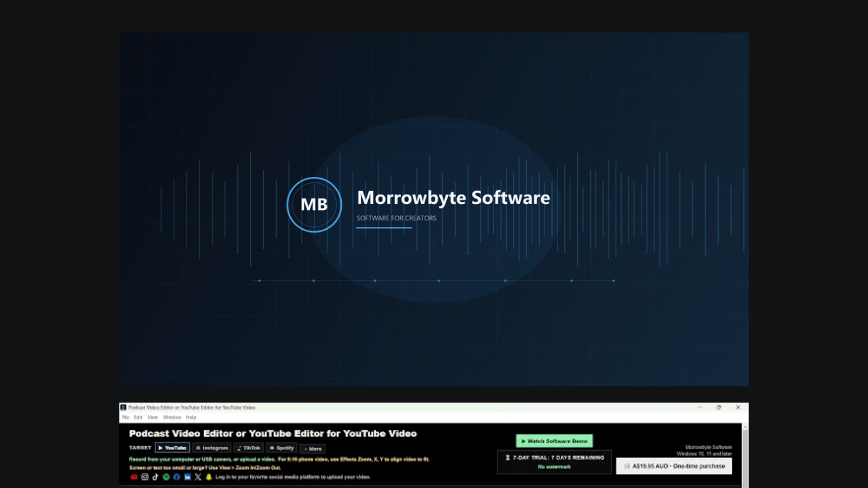Open the X (Twitter) social media icon
This screenshot has width=868, height=488.
tap(198, 477)
